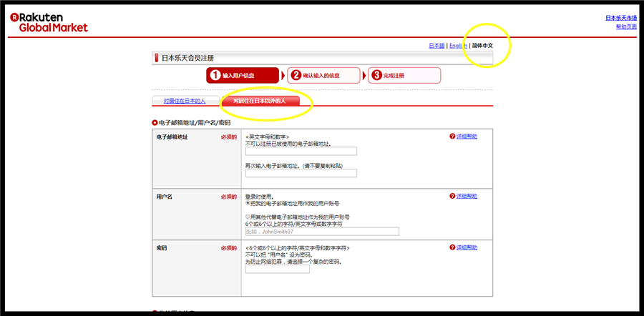Open the 对居住在日本的人 tab
The height and width of the screenshot is (316, 644).
coord(185,101)
